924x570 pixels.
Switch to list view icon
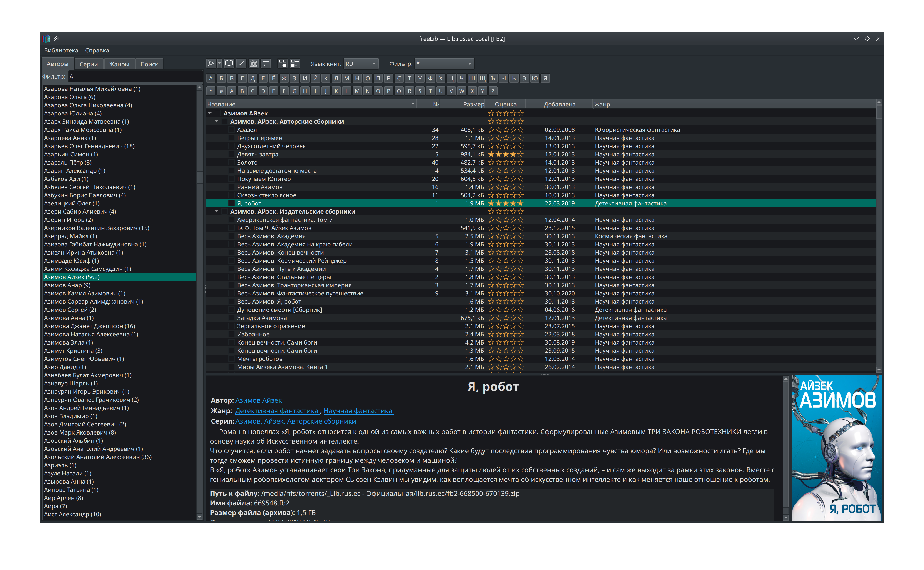[295, 63]
